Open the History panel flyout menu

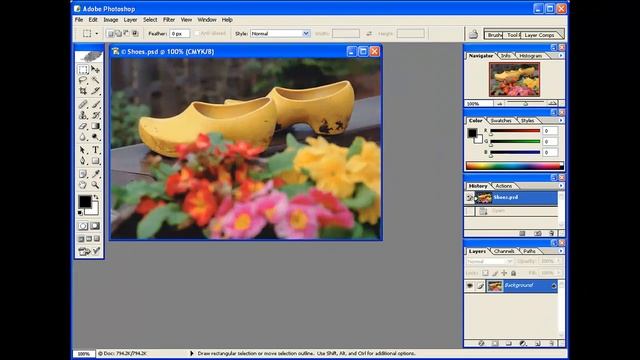[x=561, y=186]
